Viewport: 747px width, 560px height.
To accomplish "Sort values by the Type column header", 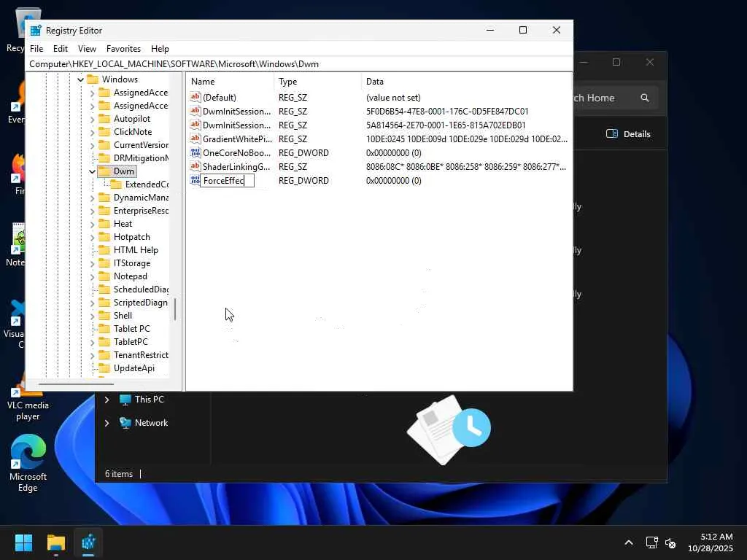I will click(318, 82).
